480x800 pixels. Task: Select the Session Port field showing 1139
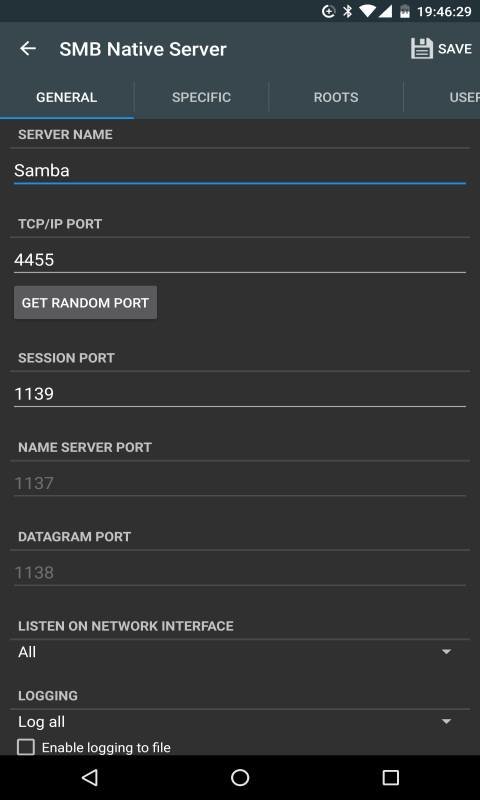click(240, 394)
